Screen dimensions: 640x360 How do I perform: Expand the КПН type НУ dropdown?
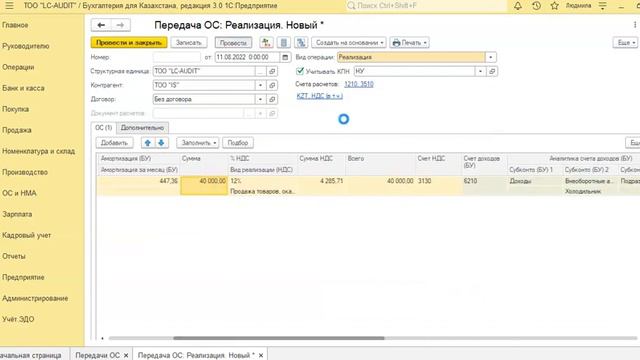(x=480, y=71)
